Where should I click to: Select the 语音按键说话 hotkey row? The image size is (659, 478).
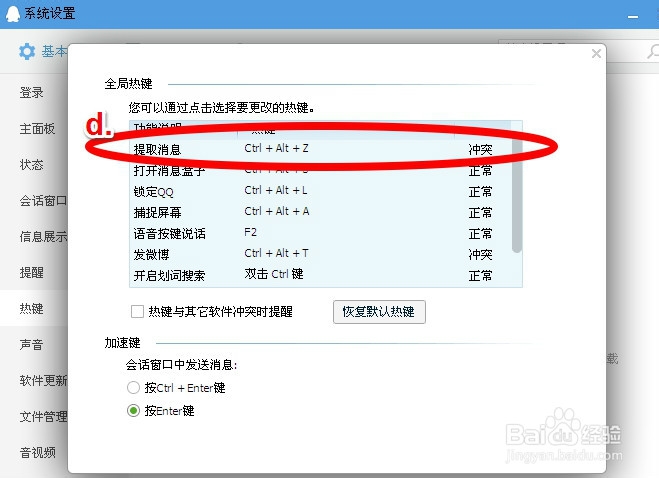pos(321,233)
